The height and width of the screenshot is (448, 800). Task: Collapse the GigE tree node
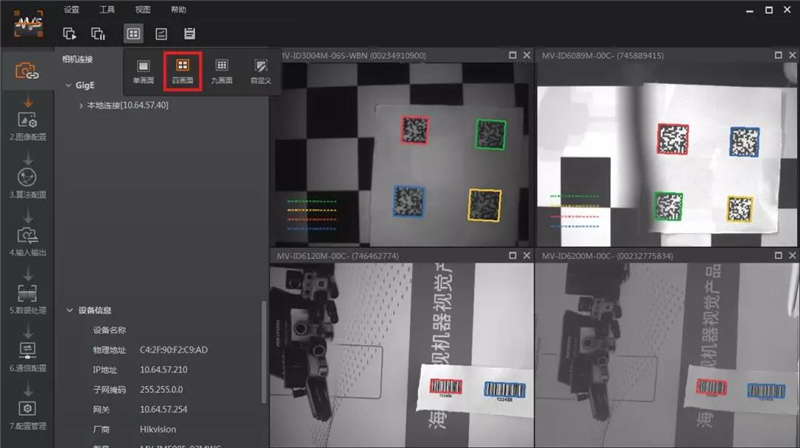[x=67, y=86]
